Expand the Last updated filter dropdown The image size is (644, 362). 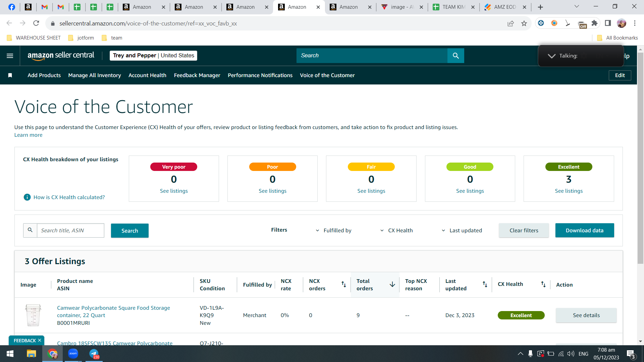[x=462, y=230]
